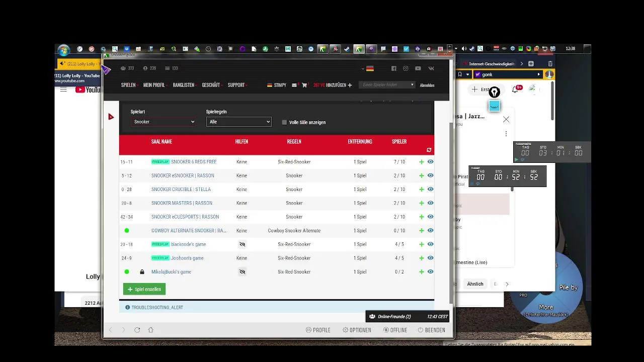Open the VK social icon
644x362 pixels.
click(x=431, y=68)
